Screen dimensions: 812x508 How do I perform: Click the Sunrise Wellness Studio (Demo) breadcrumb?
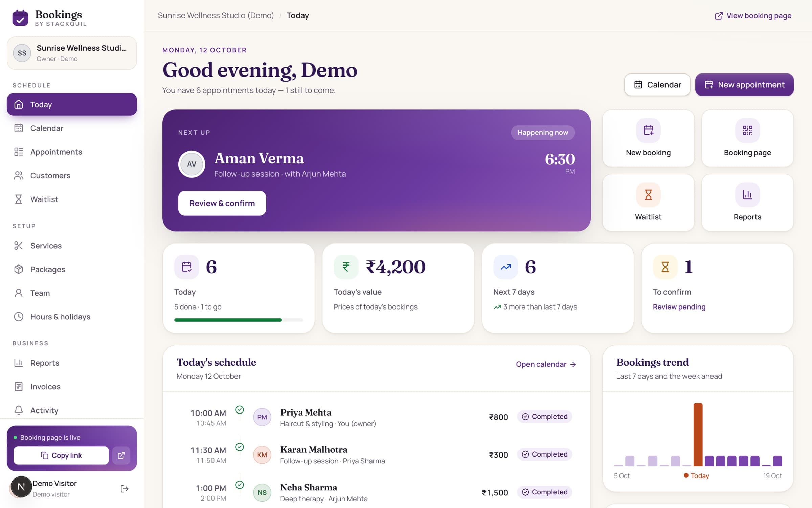point(216,16)
